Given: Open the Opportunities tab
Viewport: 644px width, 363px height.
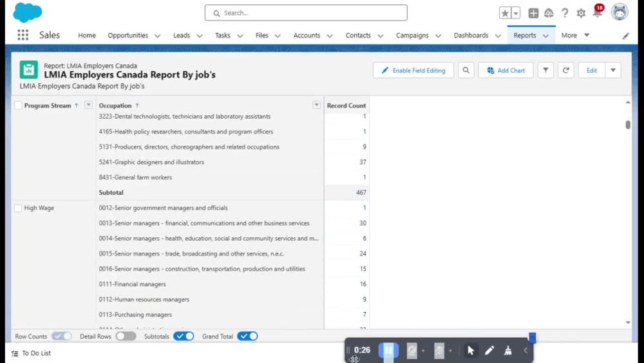Looking at the screenshot, I should click(x=128, y=35).
